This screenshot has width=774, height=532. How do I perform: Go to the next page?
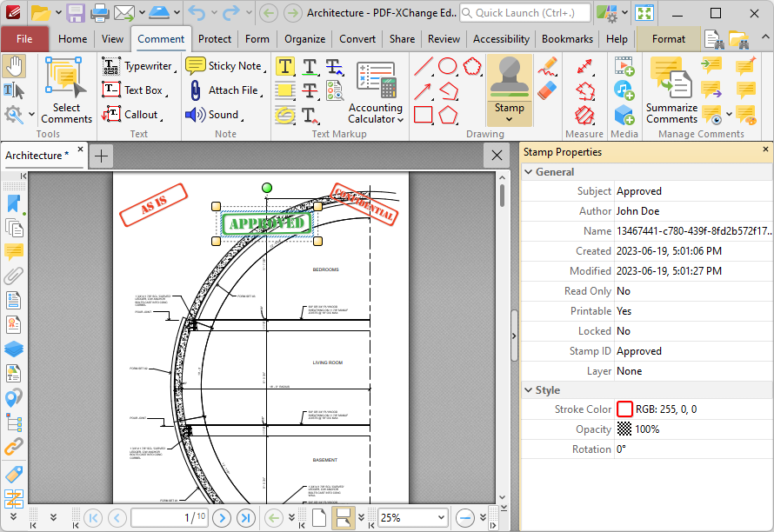pos(222,518)
